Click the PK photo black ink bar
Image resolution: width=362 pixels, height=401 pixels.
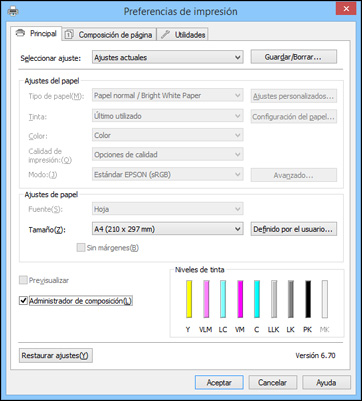tap(308, 299)
